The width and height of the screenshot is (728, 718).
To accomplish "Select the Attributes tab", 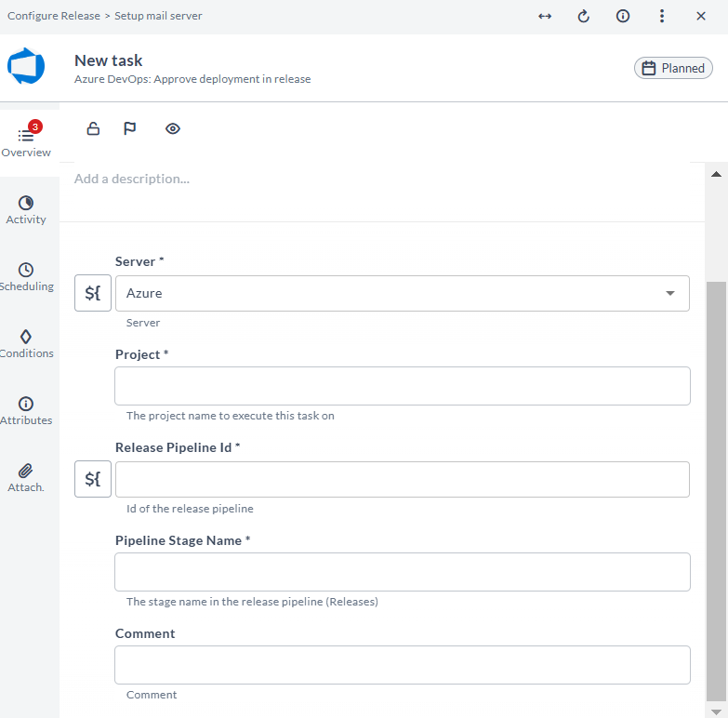I will pos(26,410).
